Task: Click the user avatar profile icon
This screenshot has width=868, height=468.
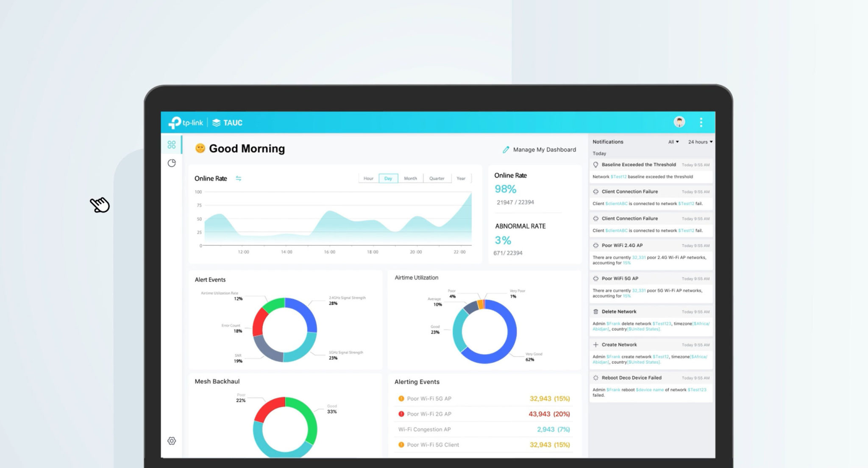Action: 679,122
